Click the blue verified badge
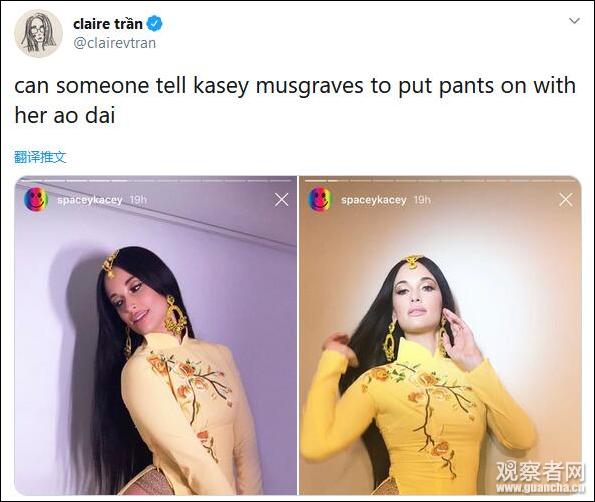 (154, 24)
